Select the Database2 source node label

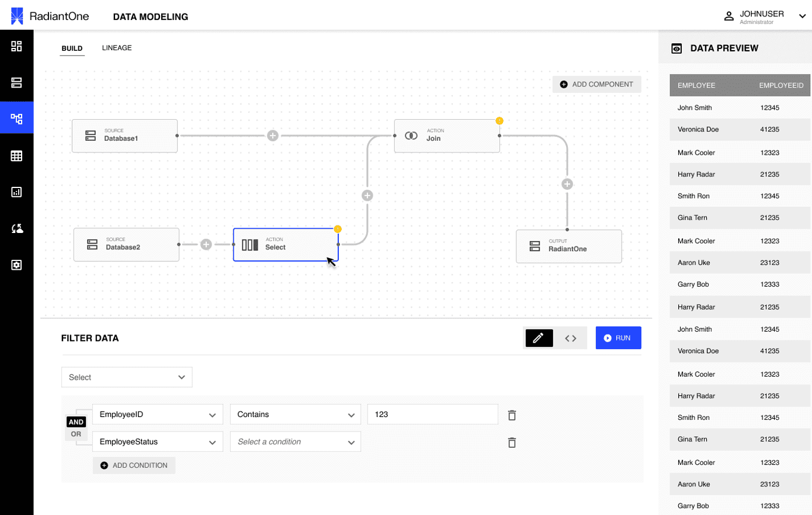coord(123,248)
